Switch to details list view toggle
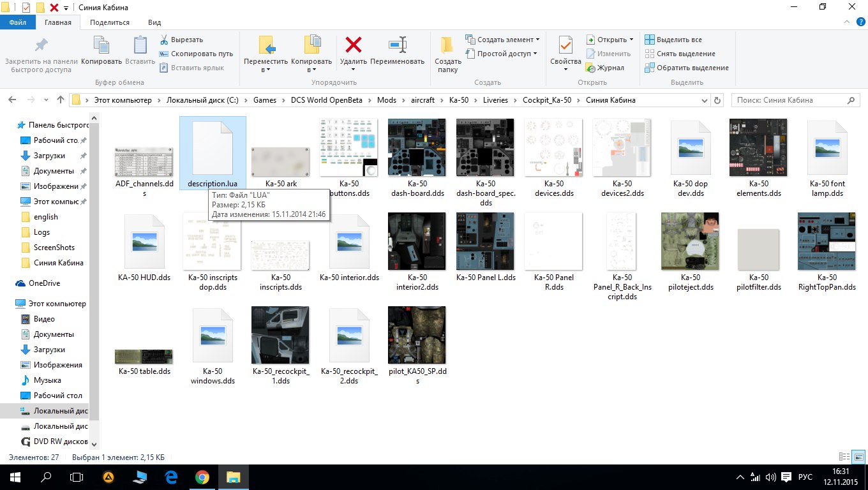The width and height of the screenshot is (868, 490). tap(844, 457)
